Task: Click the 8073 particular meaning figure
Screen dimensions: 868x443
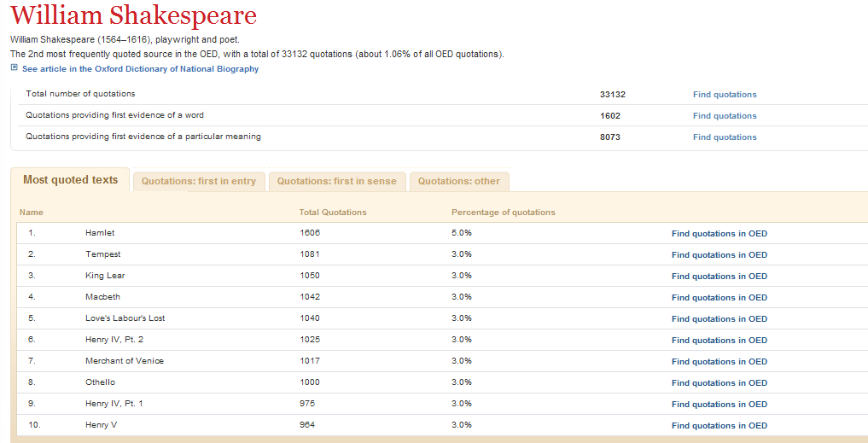Action: coord(610,137)
